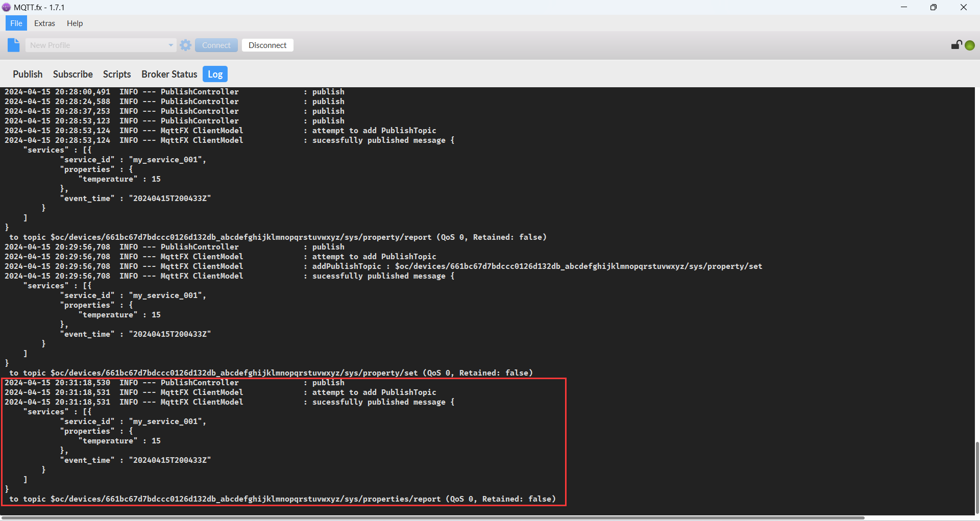Viewport: 980px width, 521px height.
Task: Click the MQTT.fx app icon in title bar
Action: pos(7,7)
